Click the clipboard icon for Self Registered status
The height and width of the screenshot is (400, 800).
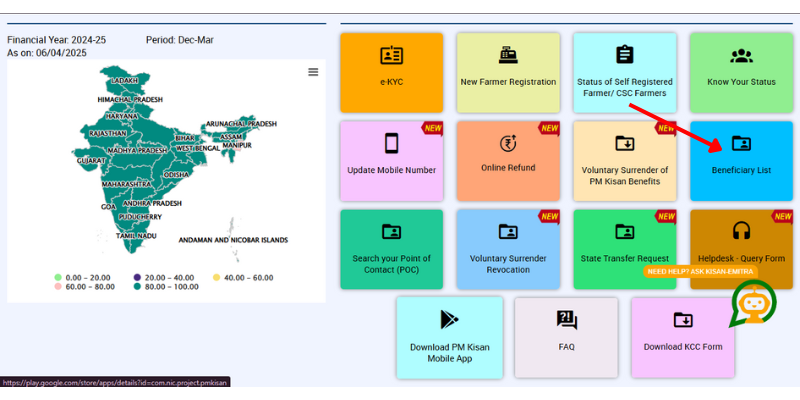(x=624, y=55)
